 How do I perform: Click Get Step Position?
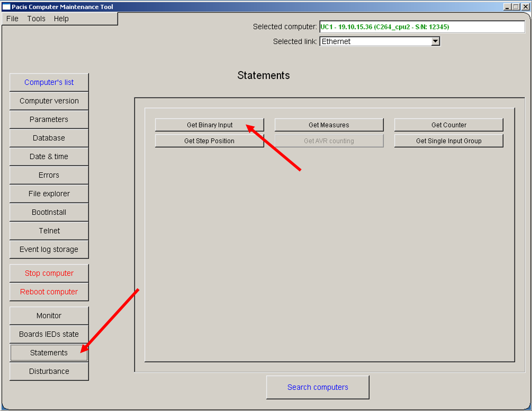(x=210, y=141)
